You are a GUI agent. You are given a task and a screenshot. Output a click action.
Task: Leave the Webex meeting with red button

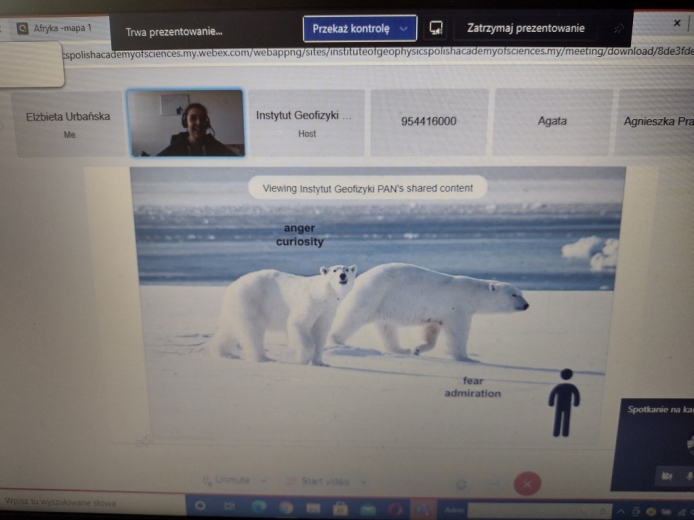(x=527, y=484)
